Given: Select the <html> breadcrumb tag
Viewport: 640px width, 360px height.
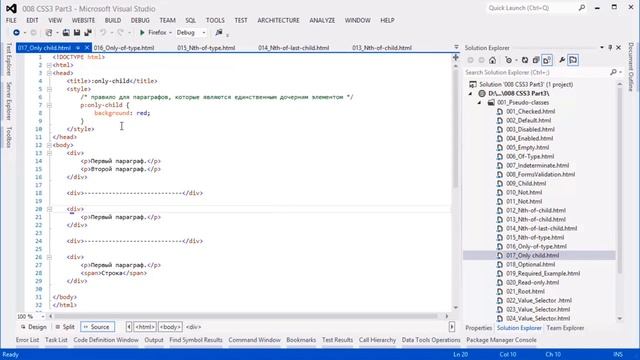Looking at the screenshot, I should click(x=145, y=327).
